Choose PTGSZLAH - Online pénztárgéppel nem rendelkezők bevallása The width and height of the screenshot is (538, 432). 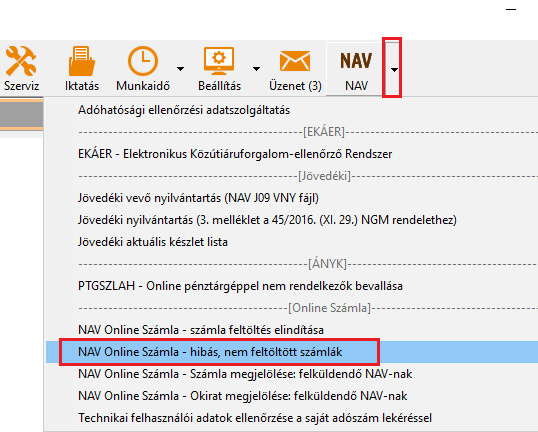point(240,286)
